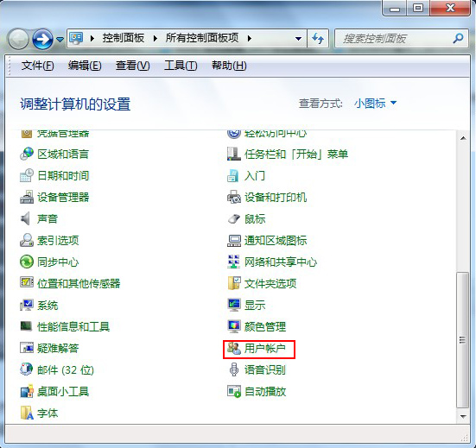
Task: Open the 工具(T) menu
Action: pyautogui.click(x=181, y=66)
